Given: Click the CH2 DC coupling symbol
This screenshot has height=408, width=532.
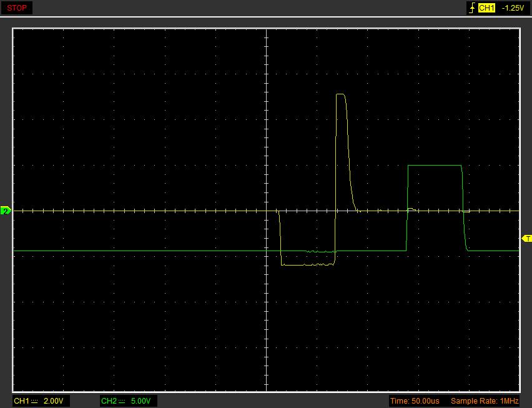Looking at the screenshot, I should coord(122,401).
